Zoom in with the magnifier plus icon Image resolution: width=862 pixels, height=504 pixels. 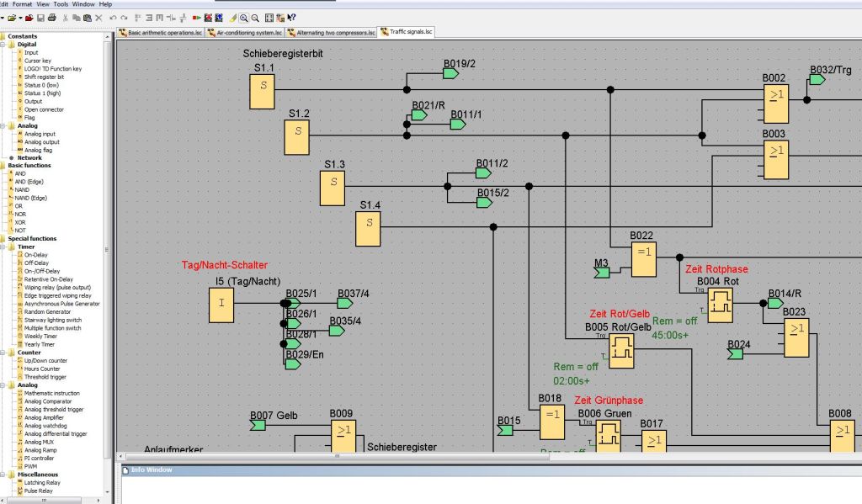point(243,19)
